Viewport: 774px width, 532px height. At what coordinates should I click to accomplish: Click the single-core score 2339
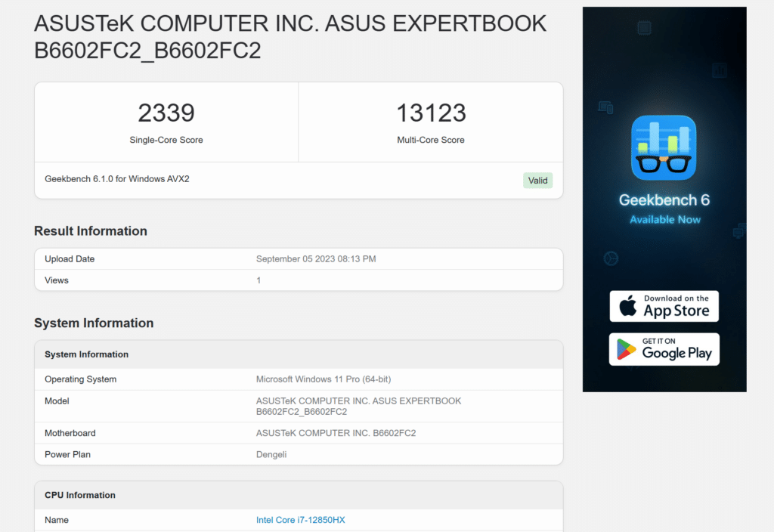point(166,113)
